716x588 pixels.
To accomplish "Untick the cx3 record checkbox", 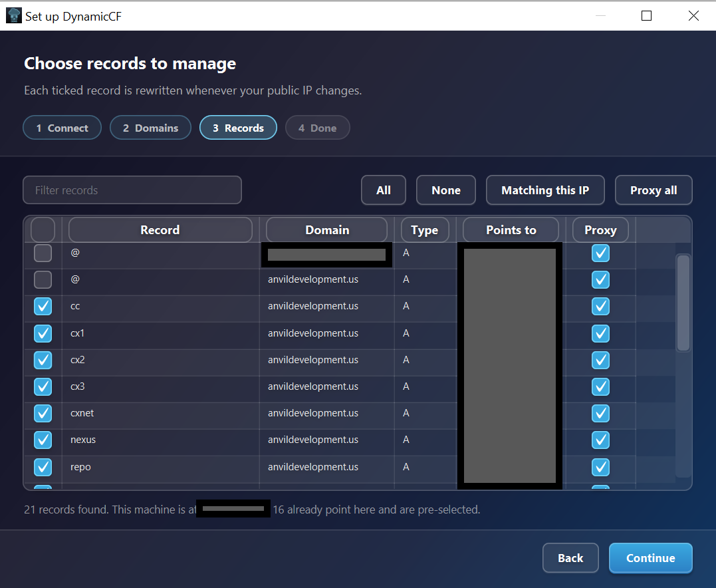I will point(43,386).
